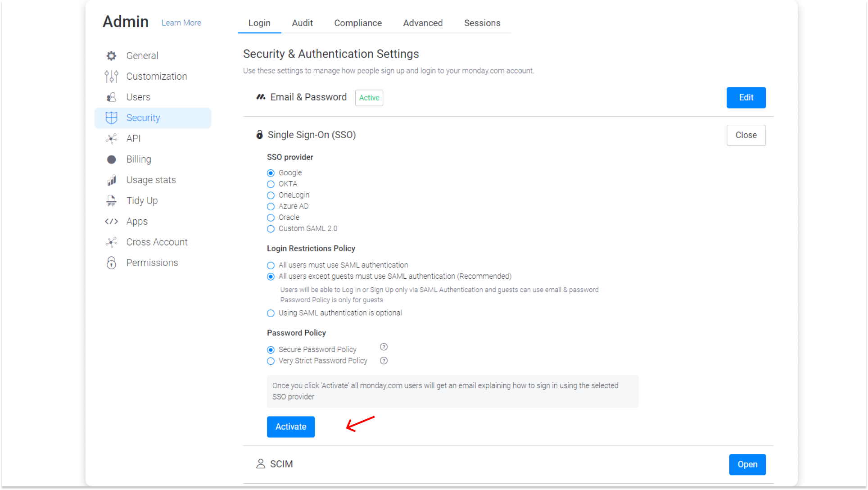
Task: Select OKTA as SSO provider
Action: (271, 184)
